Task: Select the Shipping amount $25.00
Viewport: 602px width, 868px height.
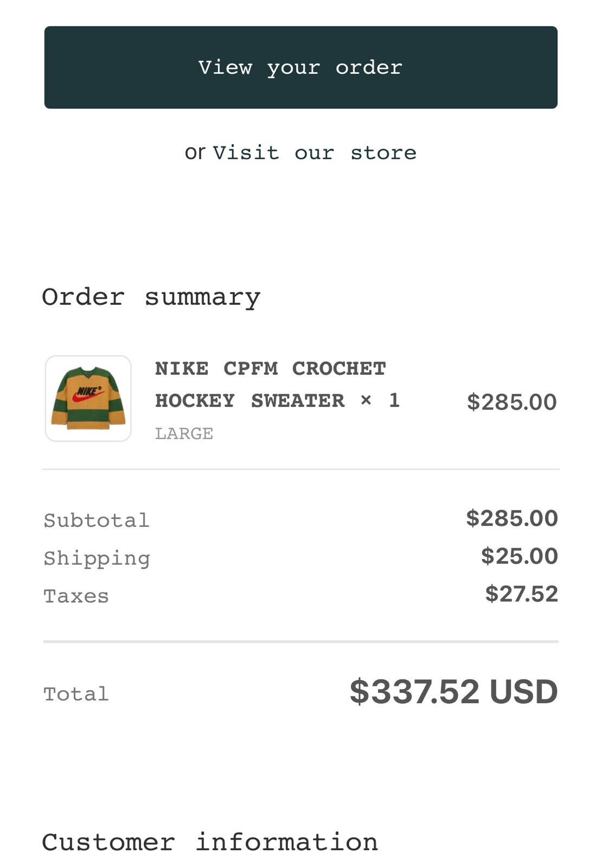Action: coord(520,556)
